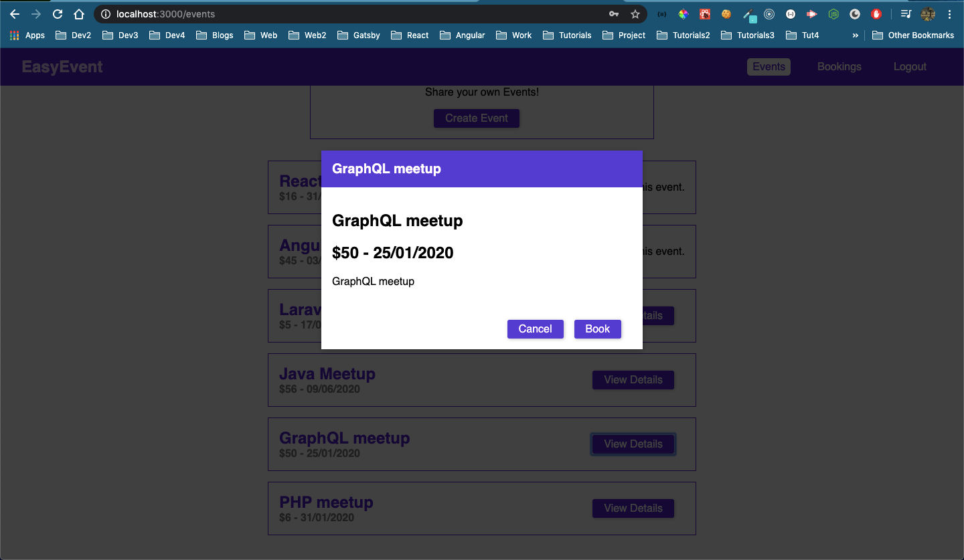The width and height of the screenshot is (964, 560).
Task: Show hidden bookmarks with the double chevron
Action: [x=855, y=35]
